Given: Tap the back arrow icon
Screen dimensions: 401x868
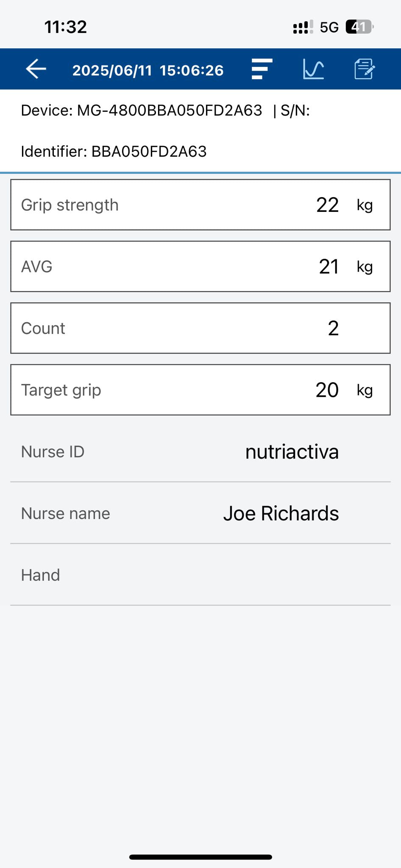Looking at the screenshot, I should tap(36, 69).
